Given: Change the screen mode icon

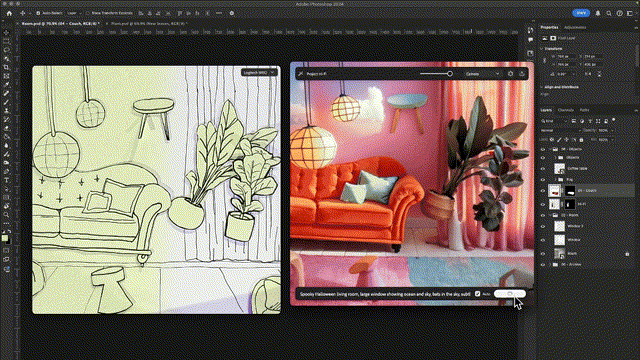Looking at the screenshot, I should [6, 260].
